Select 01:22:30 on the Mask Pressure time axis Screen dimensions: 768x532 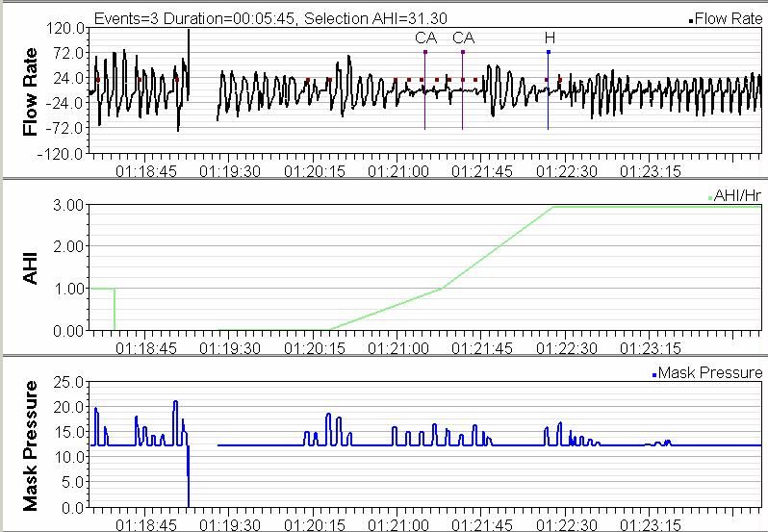coord(567,525)
